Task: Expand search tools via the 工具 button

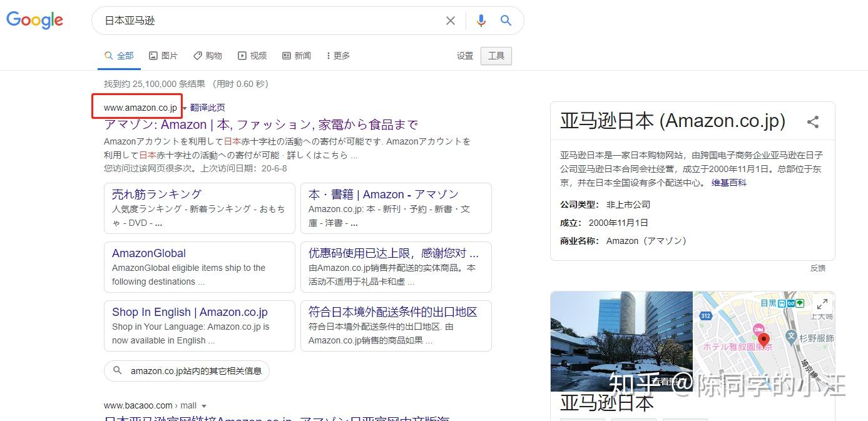Action: [x=496, y=56]
